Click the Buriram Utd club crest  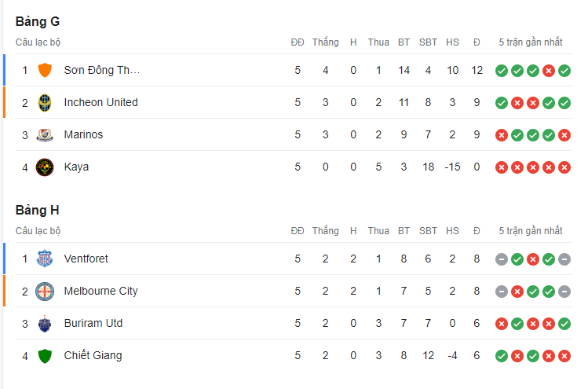[x=45, y=323]
